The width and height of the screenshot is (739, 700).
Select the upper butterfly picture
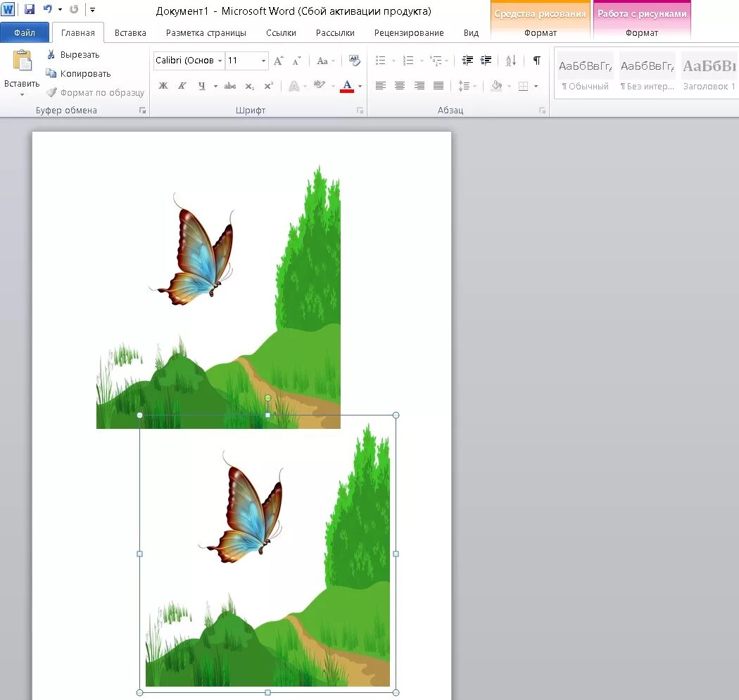pos(218,296)
